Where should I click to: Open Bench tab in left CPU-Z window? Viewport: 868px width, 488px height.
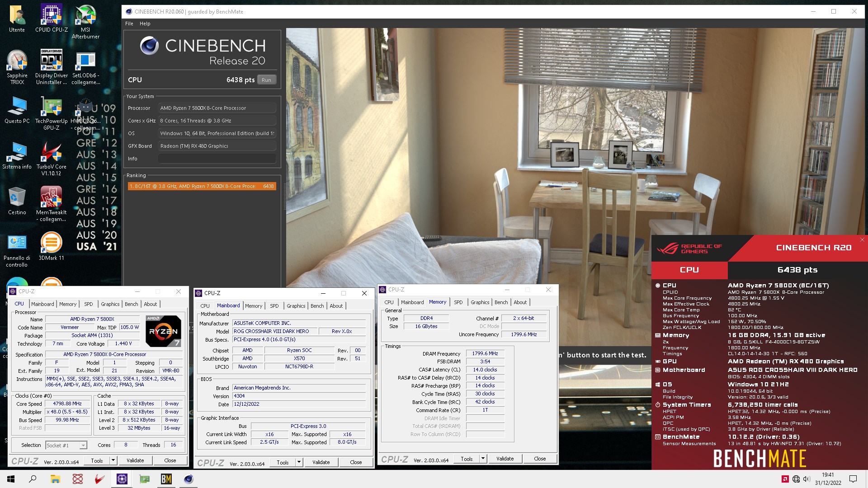(x=132, y=304)
